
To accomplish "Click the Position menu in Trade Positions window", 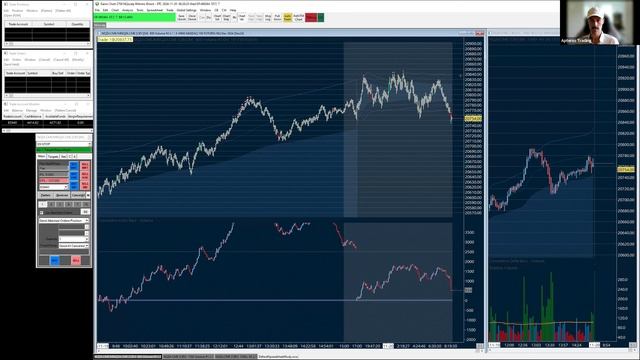I will click(x=18, y=11).
